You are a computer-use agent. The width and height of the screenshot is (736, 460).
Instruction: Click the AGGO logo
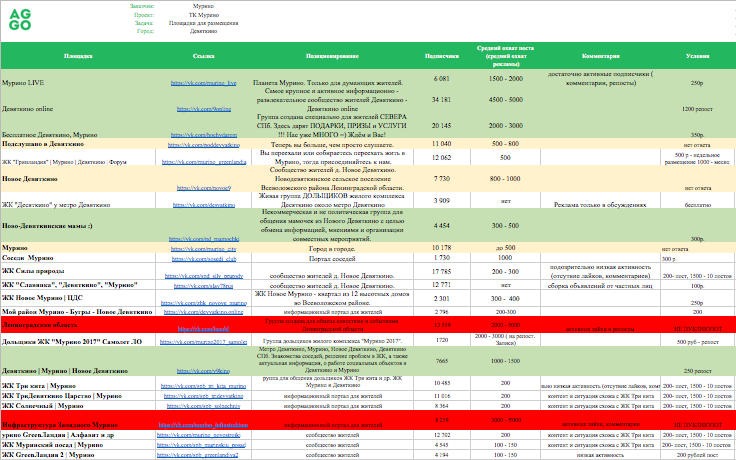point(20,20)
